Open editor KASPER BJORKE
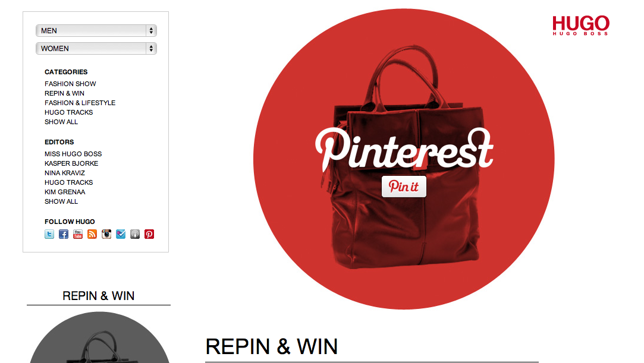 [x=71, y=163]
